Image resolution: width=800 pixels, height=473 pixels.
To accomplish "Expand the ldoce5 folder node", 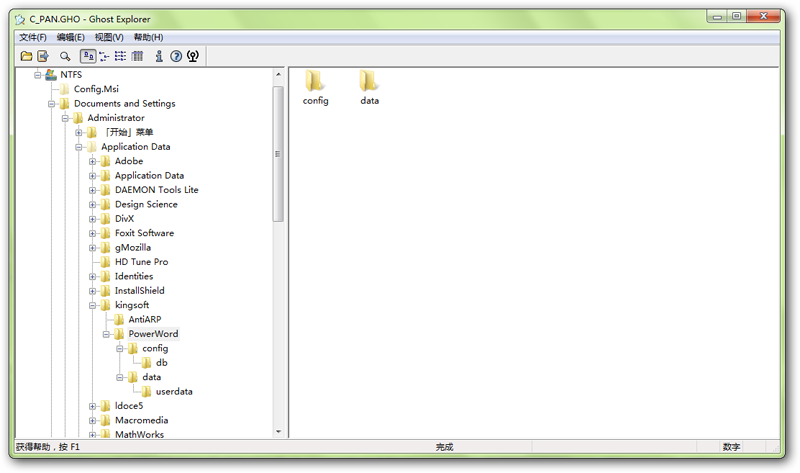I will click(92, 407).
